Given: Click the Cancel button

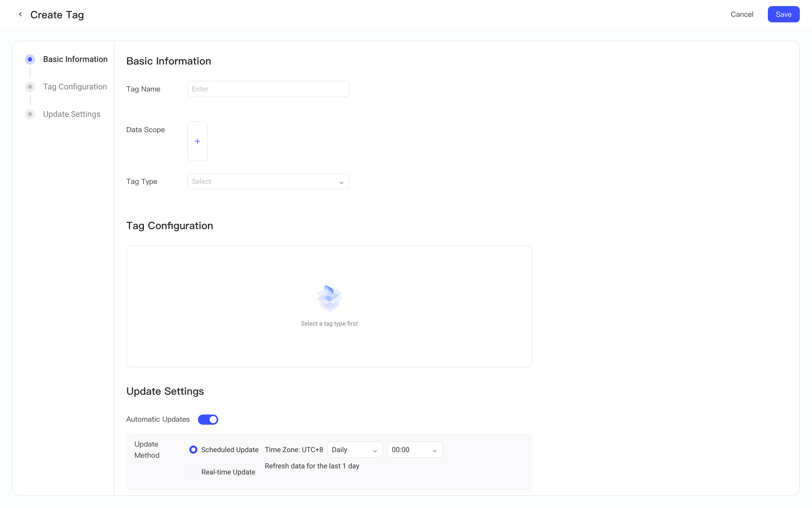Looking at the screenshot, I should 742,14.
